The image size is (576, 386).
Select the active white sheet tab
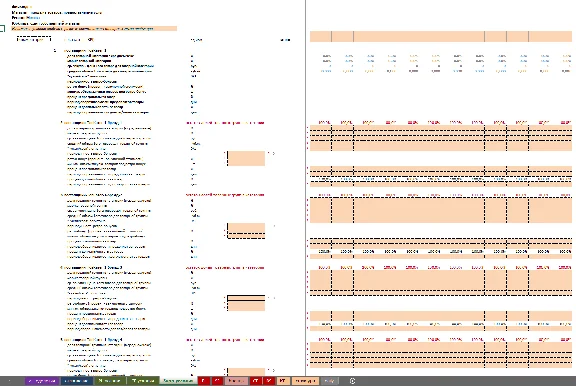[178, 381]
